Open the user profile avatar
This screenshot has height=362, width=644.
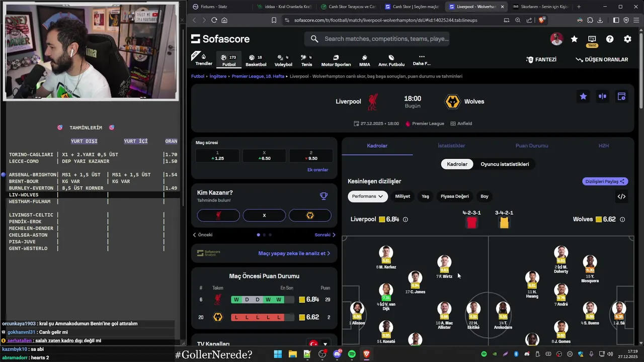click(x=556, y=39)
